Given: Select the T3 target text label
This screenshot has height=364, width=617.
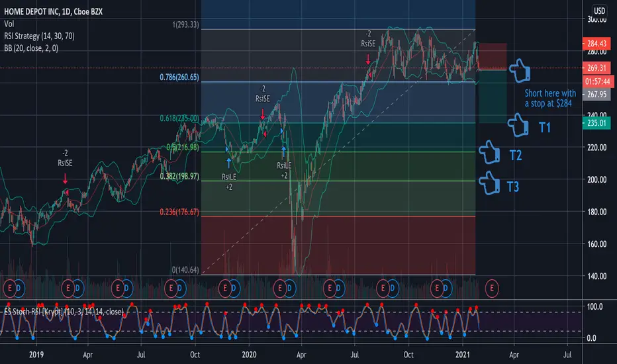Looking at the screenshot, I should (513, 187).
